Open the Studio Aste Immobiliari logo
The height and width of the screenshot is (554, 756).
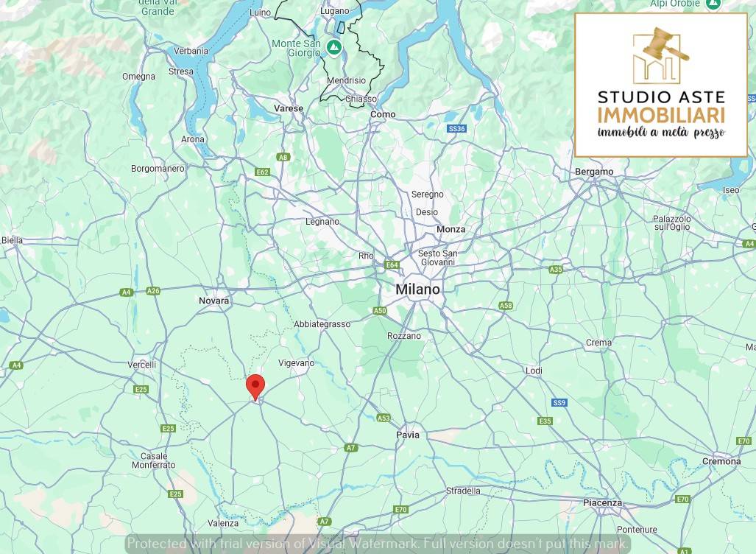(660, 85)
